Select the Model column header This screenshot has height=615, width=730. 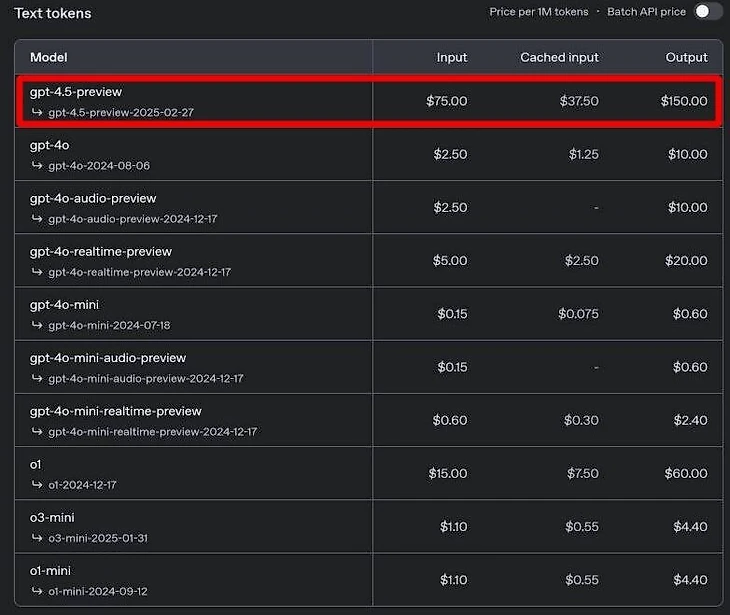(x=49, y=57)
